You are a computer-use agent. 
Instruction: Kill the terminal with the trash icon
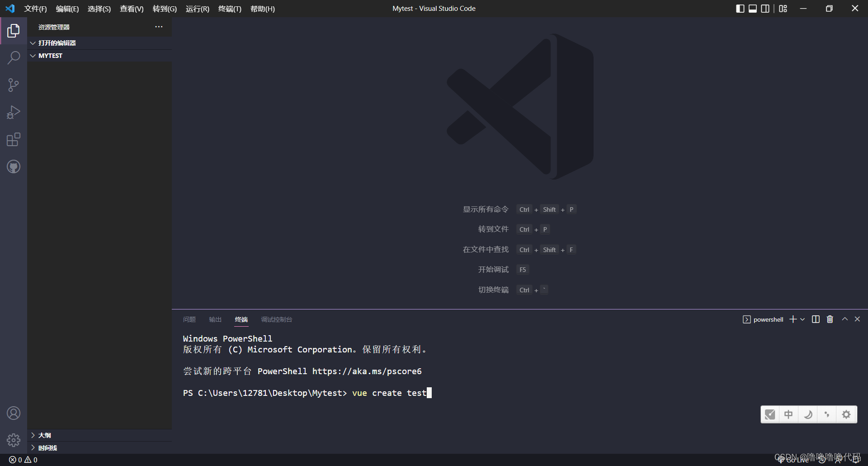[x=830, y=319]
